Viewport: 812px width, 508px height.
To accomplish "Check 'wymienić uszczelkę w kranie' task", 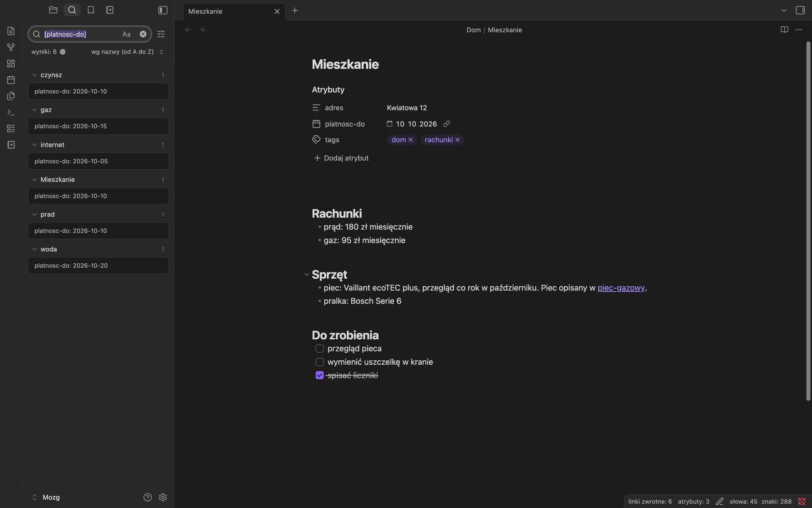I will pos(320,362).
